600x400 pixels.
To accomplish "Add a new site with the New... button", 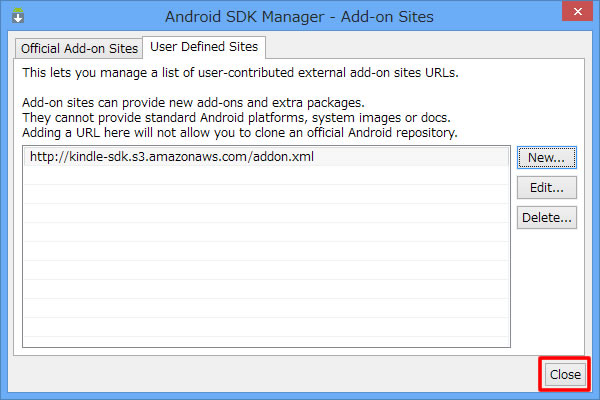I will [x=546, y=157].
